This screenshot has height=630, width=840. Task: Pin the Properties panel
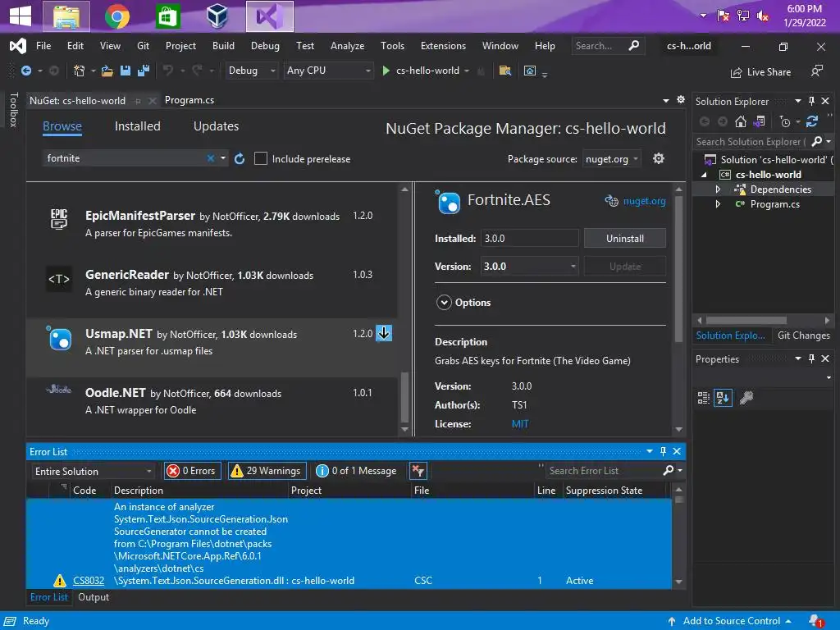(x=811, y=358)
